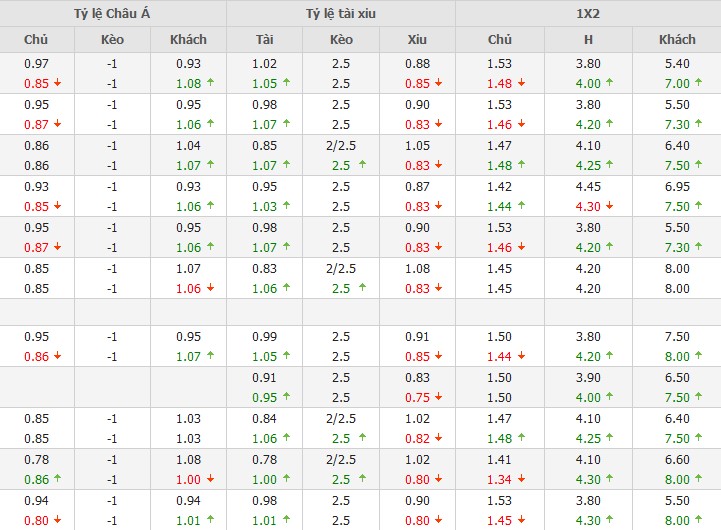Screen dimensions: 721x530
Task: Click the 6.95 odds cell
Action: click(x=677, y=187)
